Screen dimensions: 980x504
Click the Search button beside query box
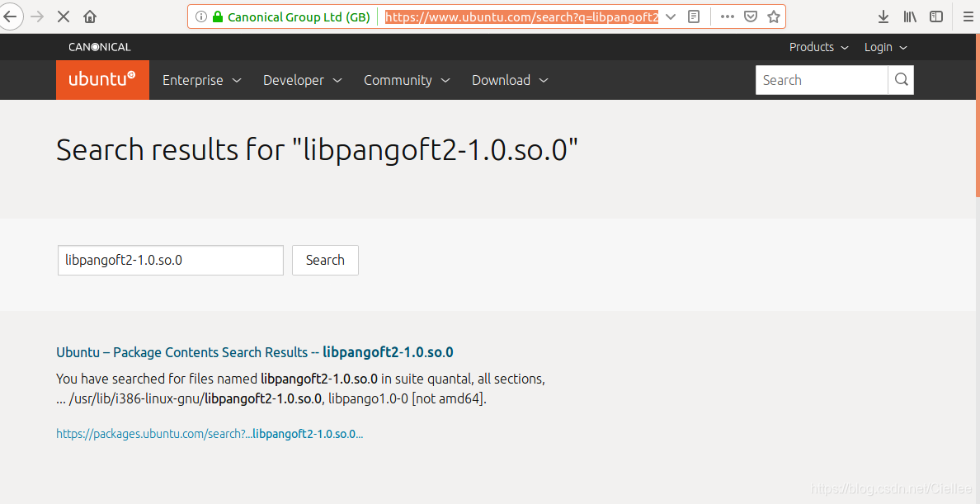[x=325, y=260]
